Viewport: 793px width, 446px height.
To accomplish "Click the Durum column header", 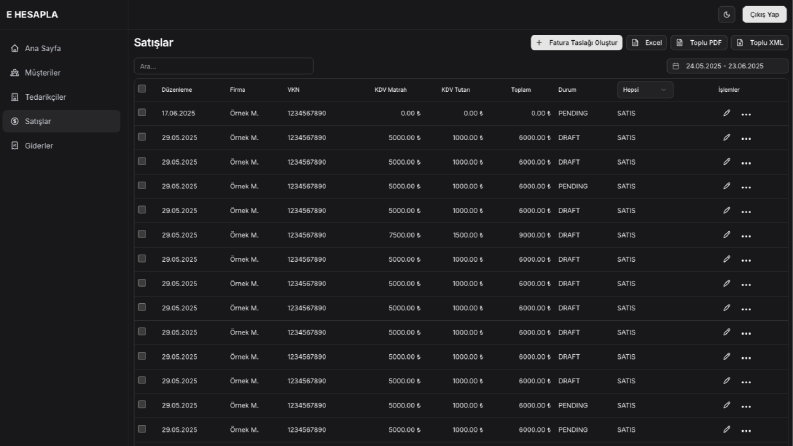I will (x=567, y=90).
